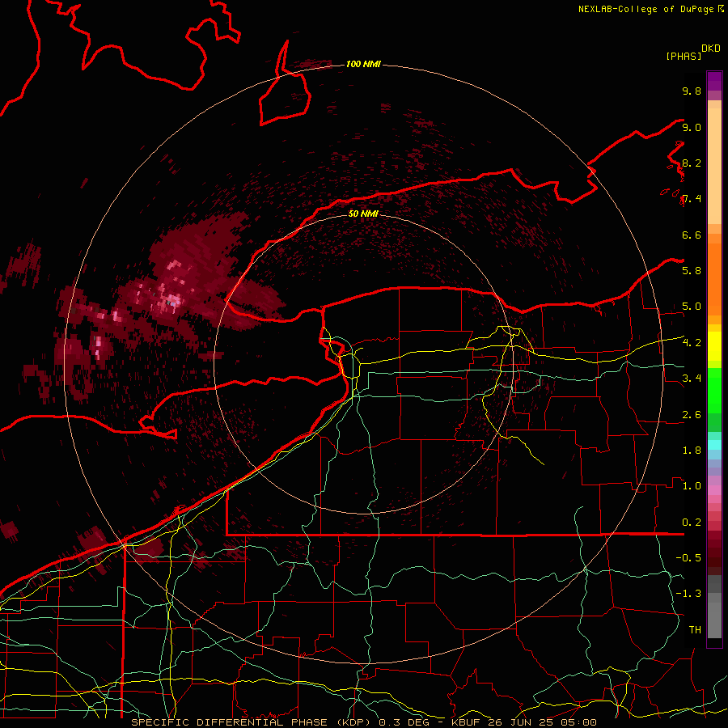
Task: Click the 100 NMI range ring label
Action: click(x=363, y=64)
